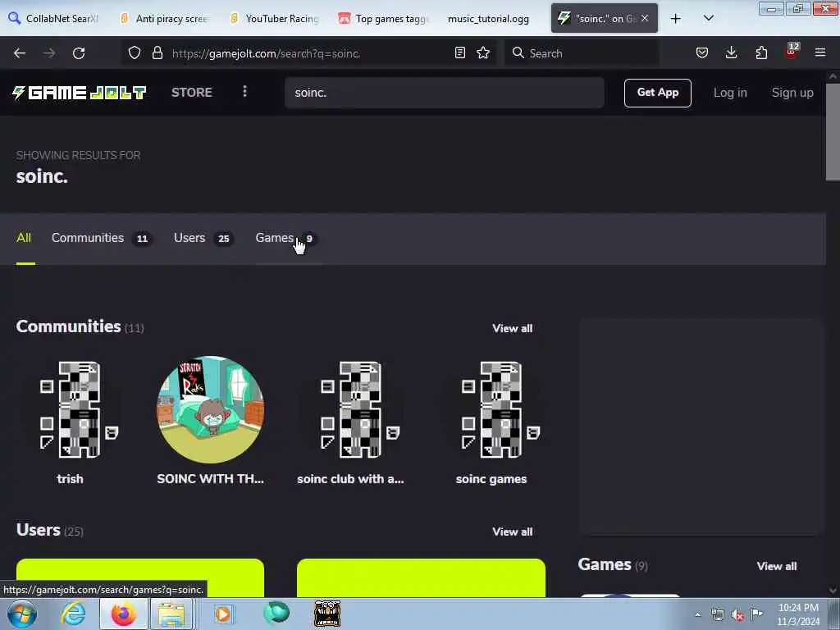View all communities results

[x=512, y=328]
